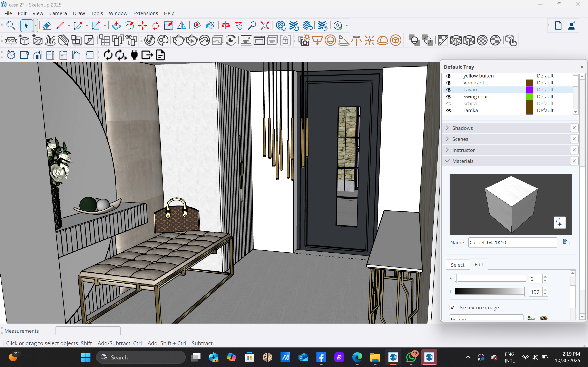Select the Move tool
This screenshot has height=367, width=588.
(143, 25)
